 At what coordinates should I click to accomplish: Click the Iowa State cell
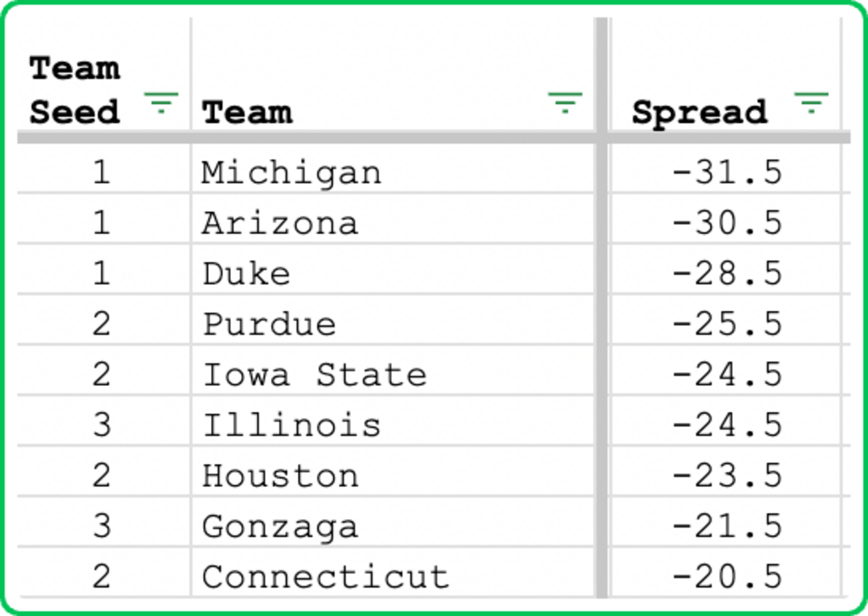click(315, 375)
